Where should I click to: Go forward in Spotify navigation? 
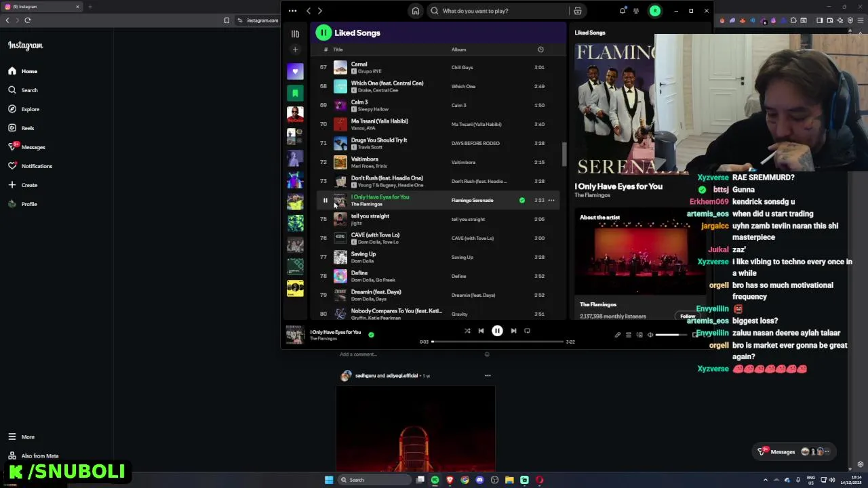(x=320, y=11)
